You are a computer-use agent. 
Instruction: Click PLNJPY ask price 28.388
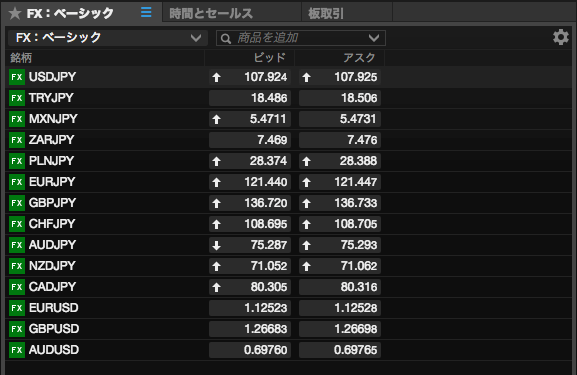click(x=340, y=161)
